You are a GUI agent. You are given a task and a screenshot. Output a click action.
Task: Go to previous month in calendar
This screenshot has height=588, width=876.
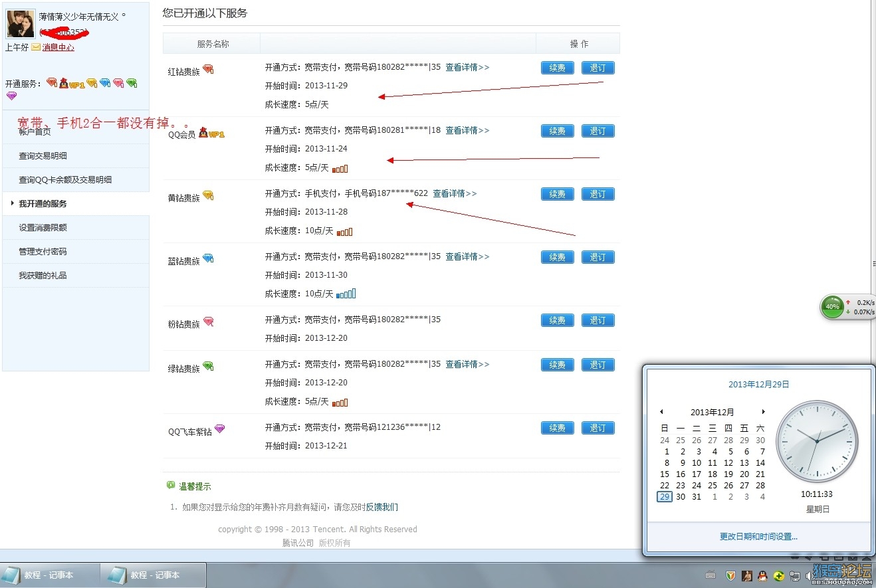point(661,412)
